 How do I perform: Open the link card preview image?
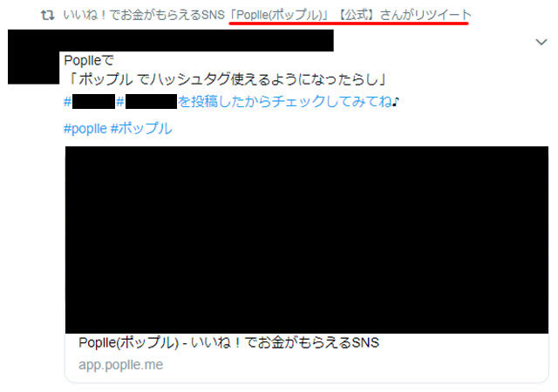click(307, 240)
